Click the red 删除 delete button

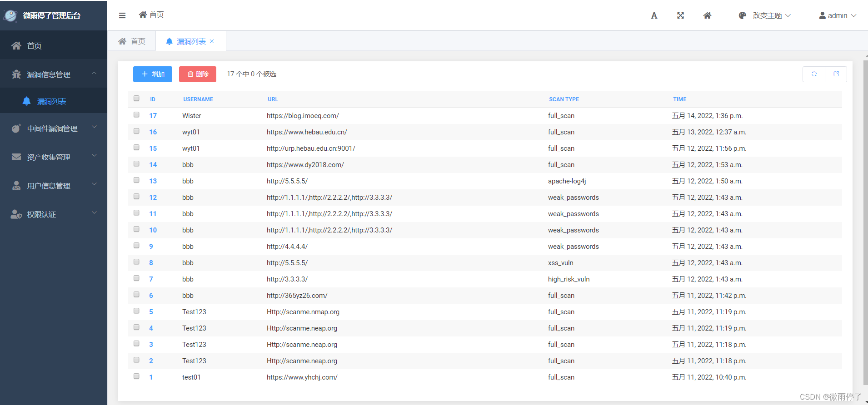pyautogui.click(x=198, y=74)
